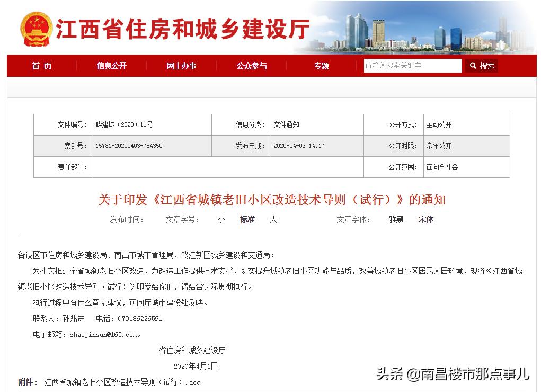Click the search keyword input box
Viewport: 541px width, 392px height.
[413, 66]
